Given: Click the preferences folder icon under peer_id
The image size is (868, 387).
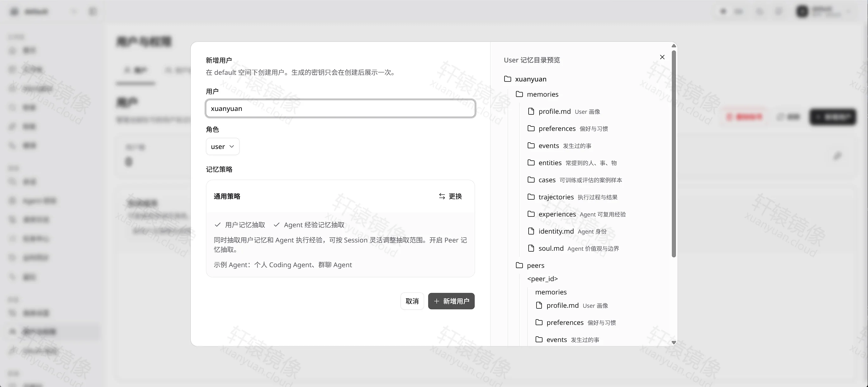Looking at the screenshot, I should tap(539, 323).
